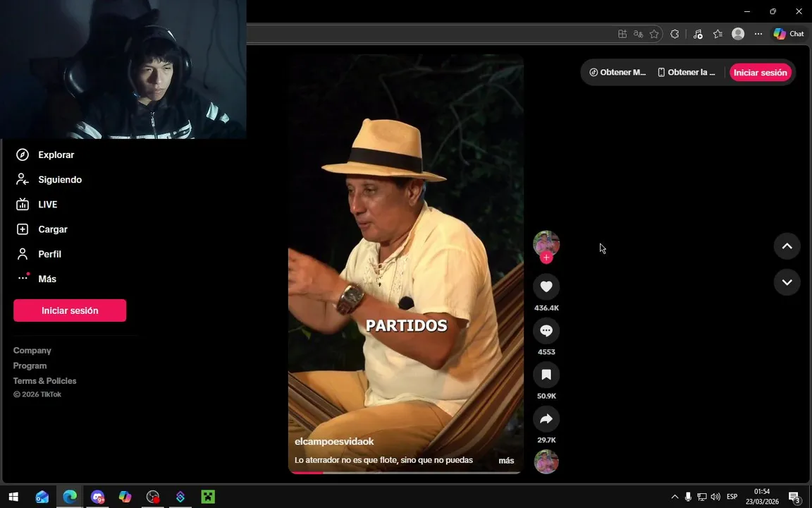The width and height of the screenshot is (812, 508).
Task: Open Cargar in the sidebar
Action: [x=53, y=229]
